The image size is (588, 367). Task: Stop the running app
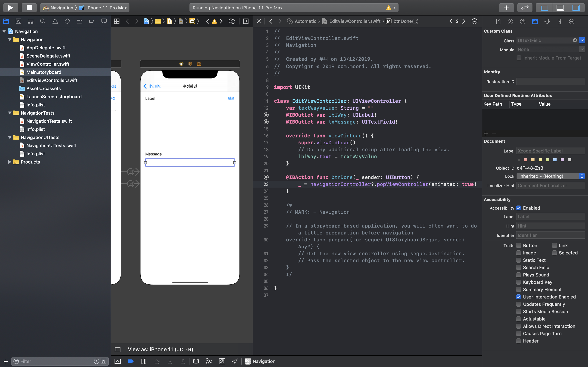tap(29, 8)
